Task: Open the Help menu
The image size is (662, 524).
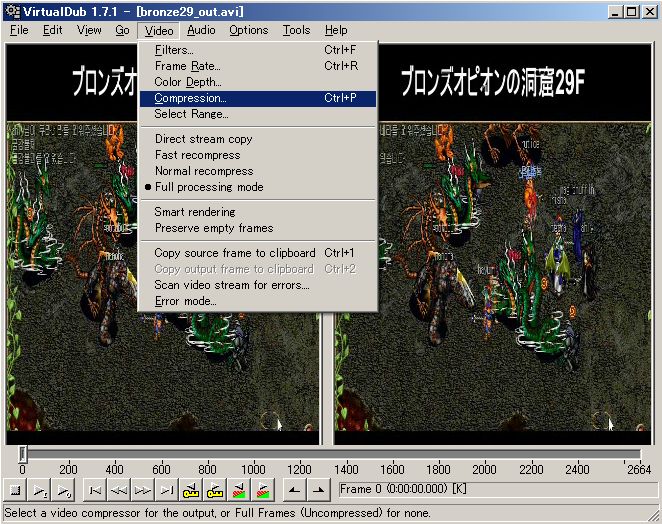Action: point(336,30)
